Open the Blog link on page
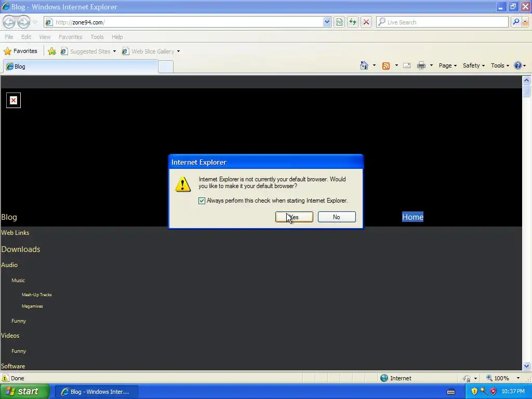 tap(9, 217)
